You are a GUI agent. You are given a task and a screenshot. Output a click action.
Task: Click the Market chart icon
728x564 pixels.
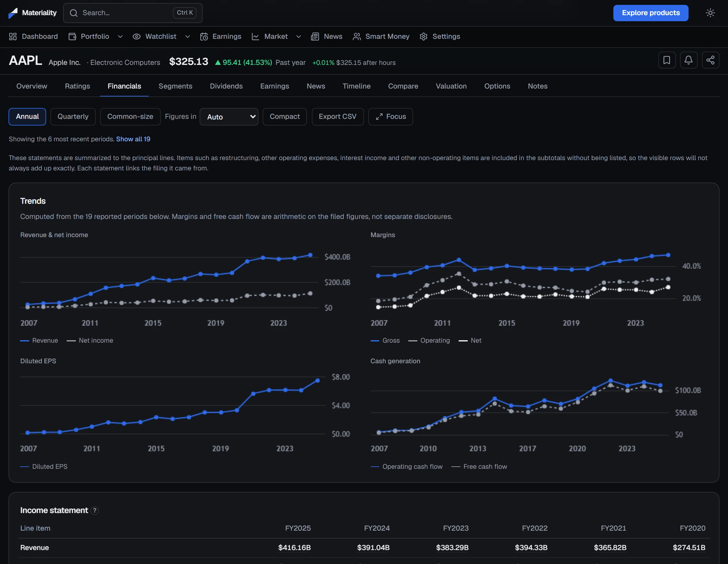pyautogui.click(x=256, y=36)
